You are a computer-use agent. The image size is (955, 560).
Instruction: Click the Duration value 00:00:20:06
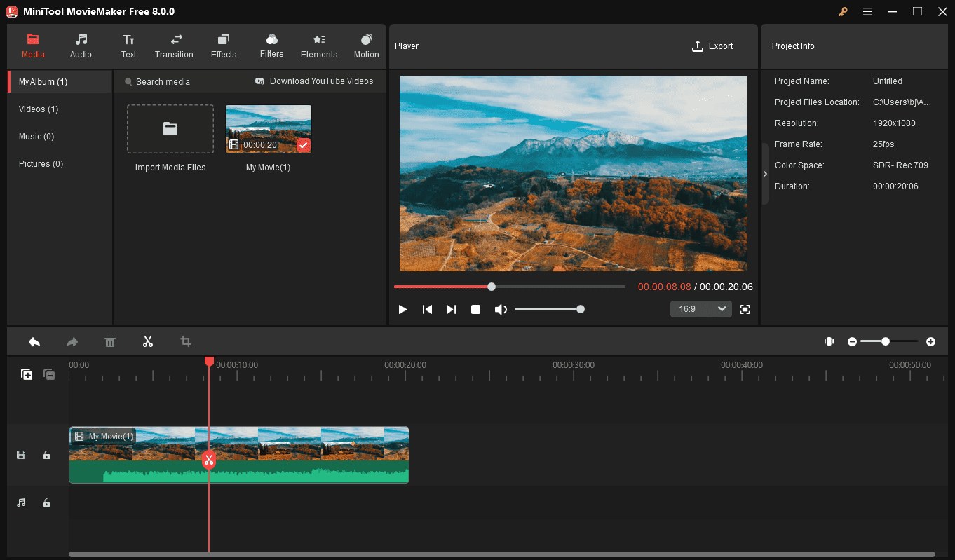pos(895,186)
